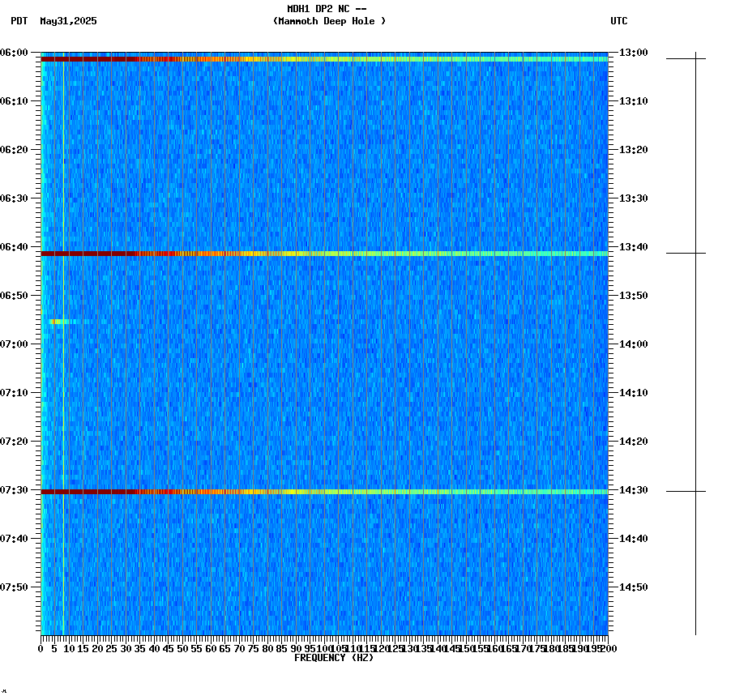Click the bright yellow line near 8 Hz

tap(63, 365)
